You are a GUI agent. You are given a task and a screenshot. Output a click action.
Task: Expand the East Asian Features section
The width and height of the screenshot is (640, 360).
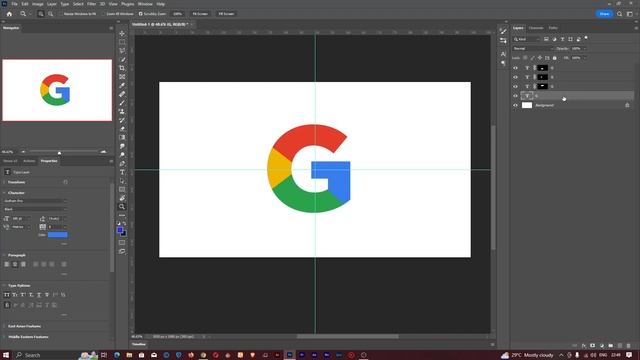[4, 327]
